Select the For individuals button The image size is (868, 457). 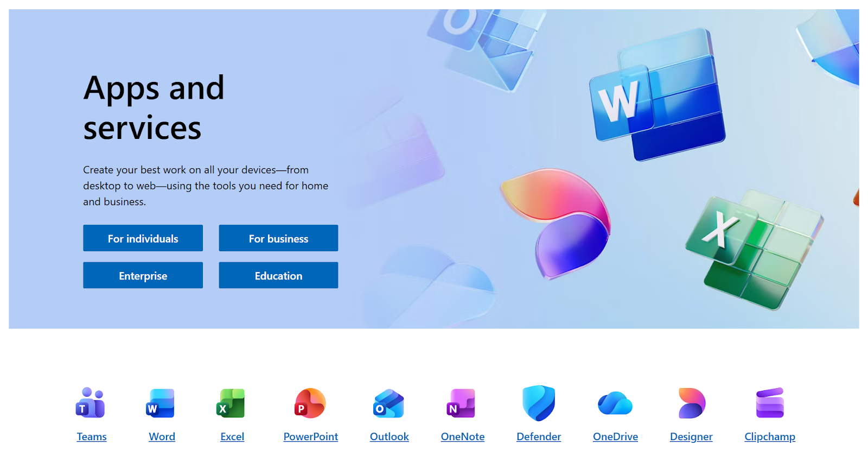click(x=143, y=238)
